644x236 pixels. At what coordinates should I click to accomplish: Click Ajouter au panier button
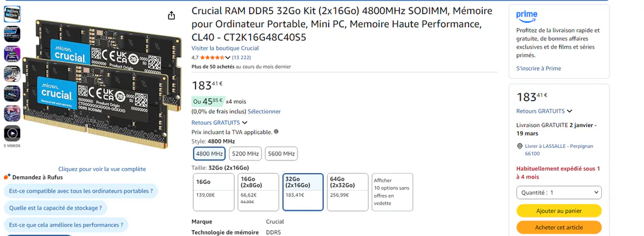pos(559,211)
